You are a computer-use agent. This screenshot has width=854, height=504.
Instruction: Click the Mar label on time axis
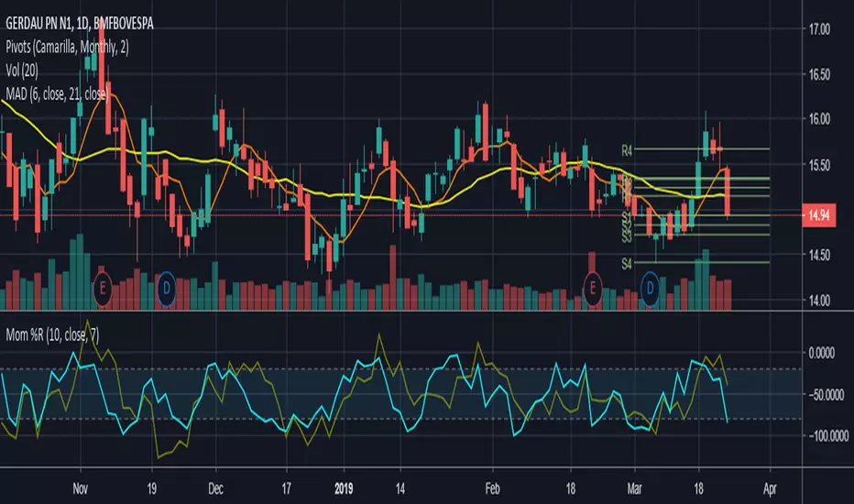point(634,488)
